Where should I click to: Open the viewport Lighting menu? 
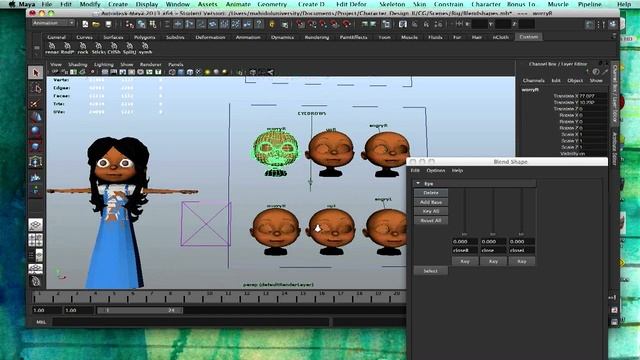tap(104, 64)
